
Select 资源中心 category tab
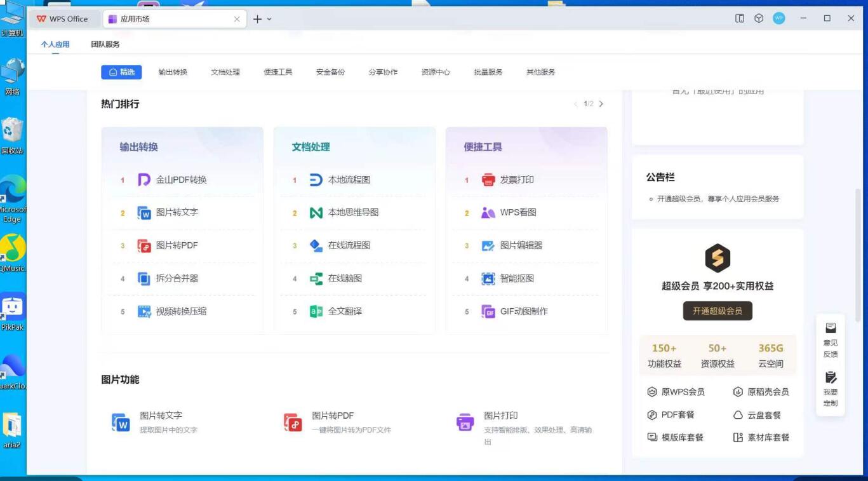[436, 72]
